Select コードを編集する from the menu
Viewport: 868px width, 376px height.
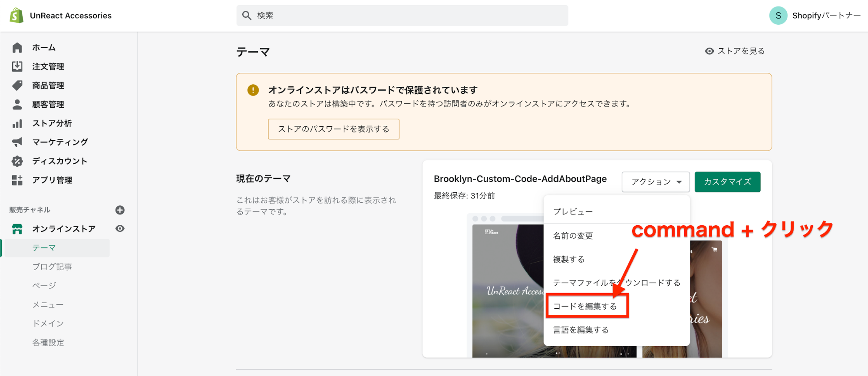584,307
